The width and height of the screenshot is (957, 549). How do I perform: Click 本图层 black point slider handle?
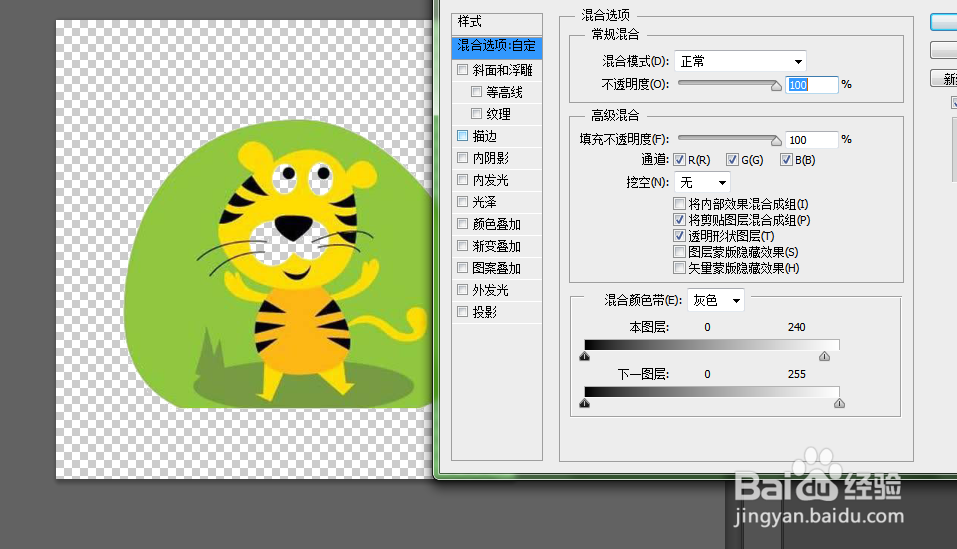[x=585, y=356]
